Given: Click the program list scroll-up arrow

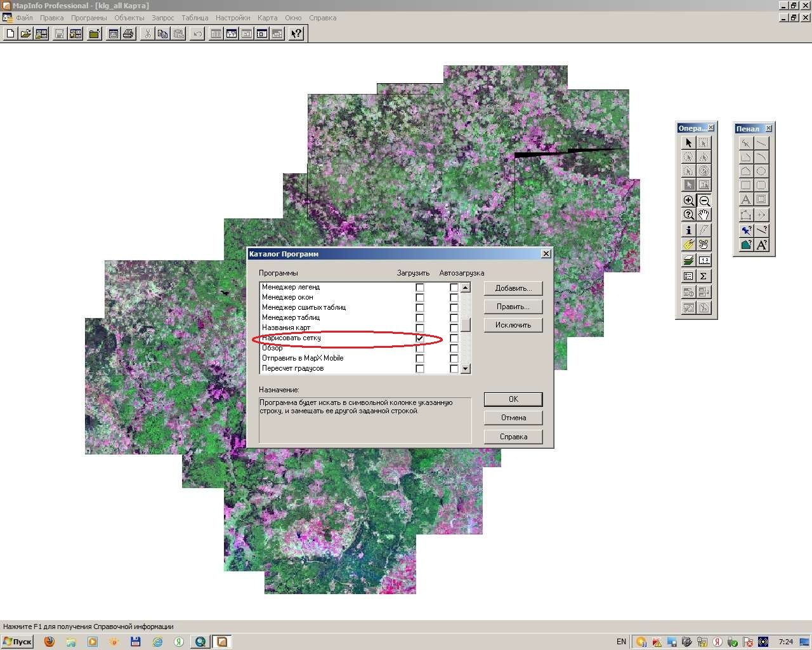Looking at the screenshot, I should click(x=466, y=288).
